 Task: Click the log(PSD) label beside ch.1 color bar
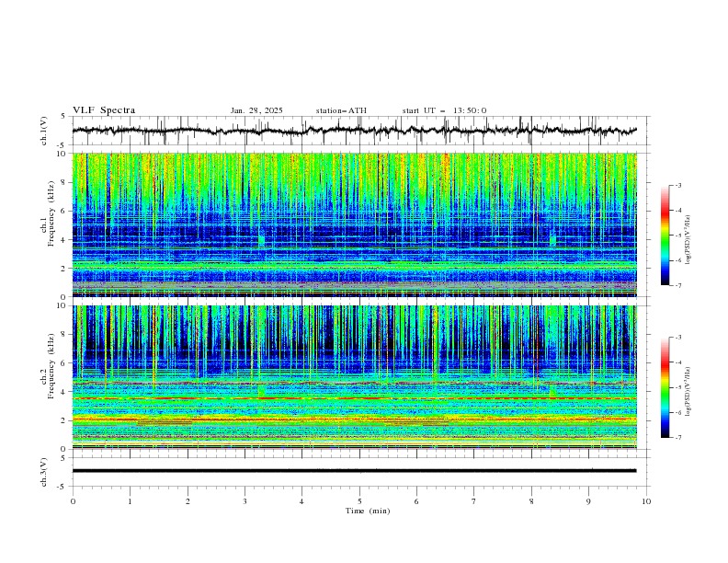[x=688, y=240]
